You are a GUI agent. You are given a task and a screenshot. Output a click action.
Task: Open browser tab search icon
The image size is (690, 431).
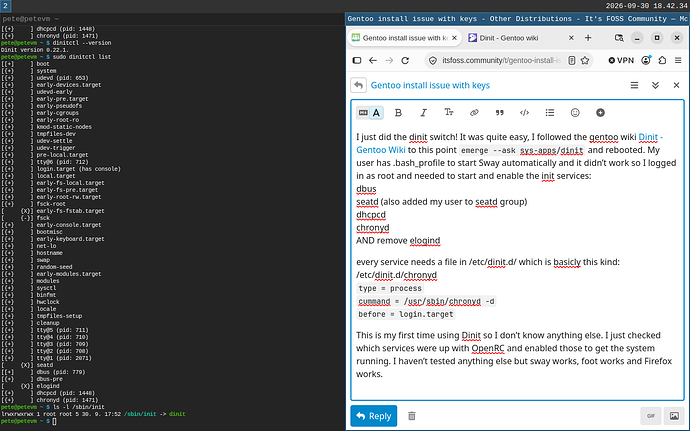click(619, 38)
